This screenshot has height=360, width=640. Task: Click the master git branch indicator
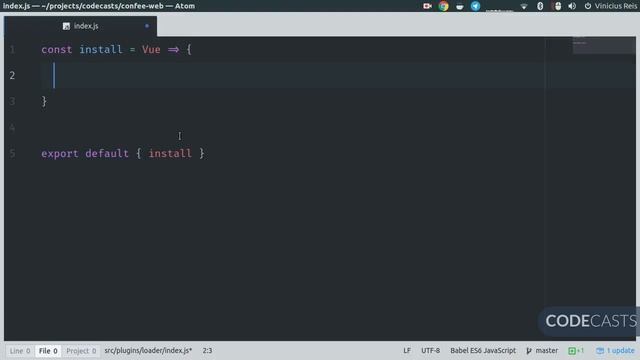coord(542,351)
